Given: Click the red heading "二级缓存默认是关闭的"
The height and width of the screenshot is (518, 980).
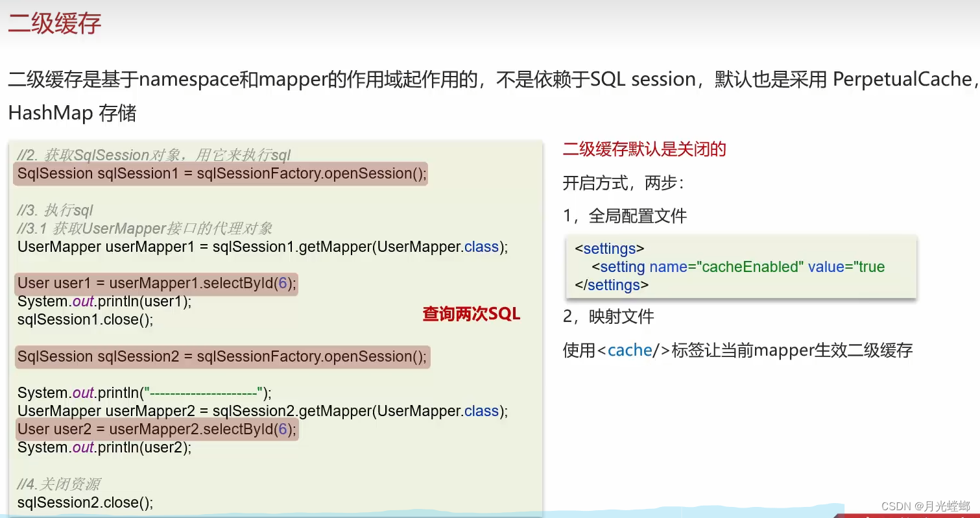Looking at the screenshot, I should click(x=644, y=149).
